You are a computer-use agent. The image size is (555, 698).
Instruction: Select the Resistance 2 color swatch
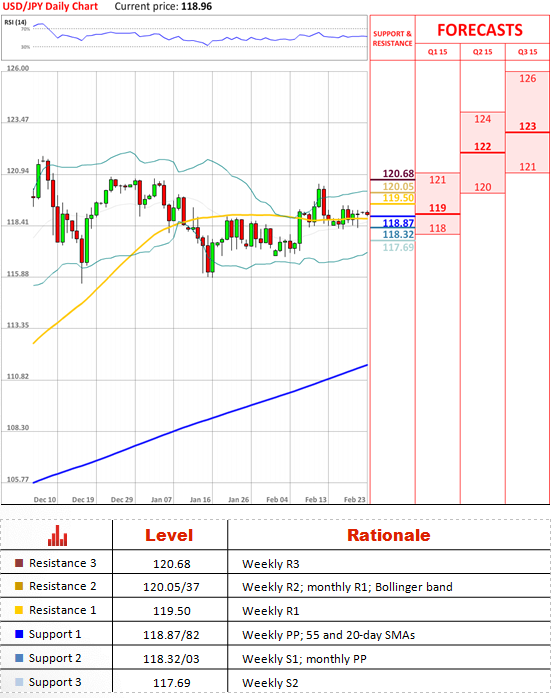(x=19, y=586)
